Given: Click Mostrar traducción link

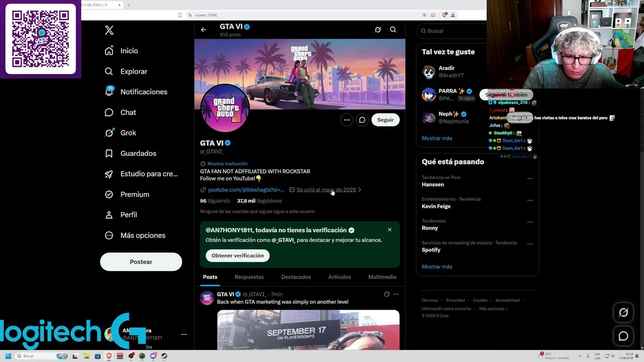Looking at the screenshot, I should coord(227,163).
